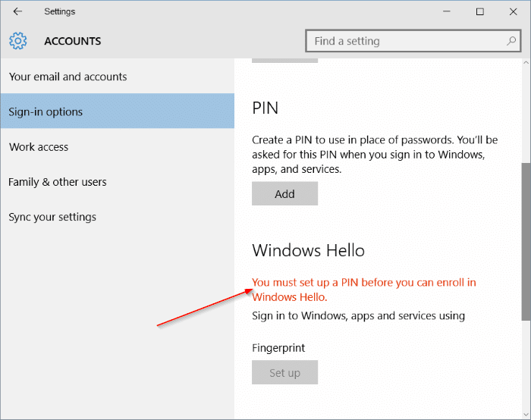Click the Fingerprint label

tap(278, 348)
